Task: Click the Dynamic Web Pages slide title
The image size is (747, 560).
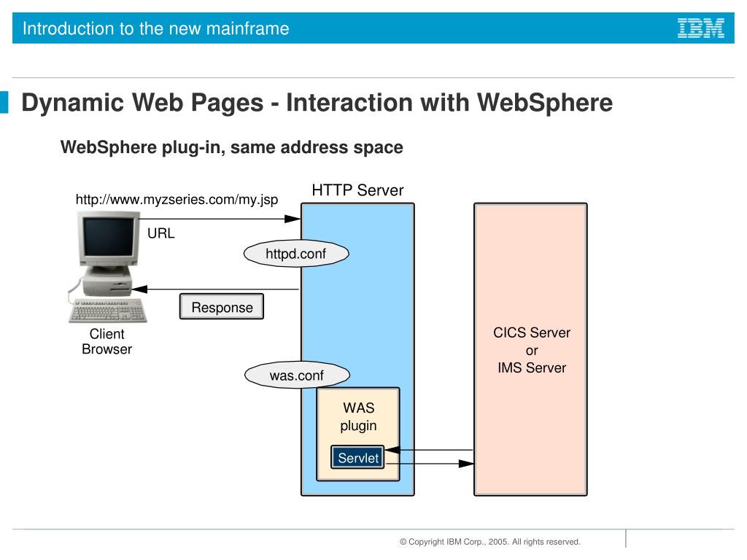Action: click(317, 102)
